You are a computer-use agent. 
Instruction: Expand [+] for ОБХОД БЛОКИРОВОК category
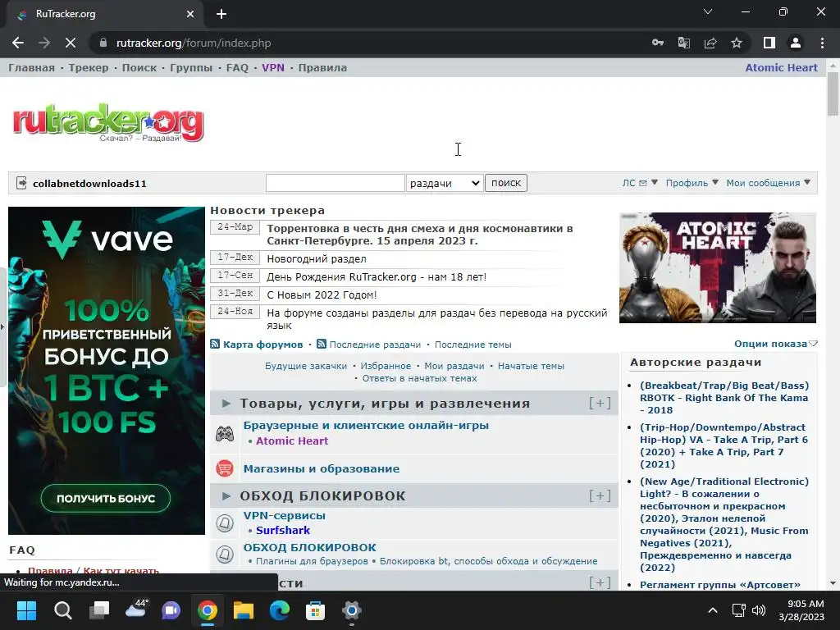pyautogui.click(x=600, y=495)
